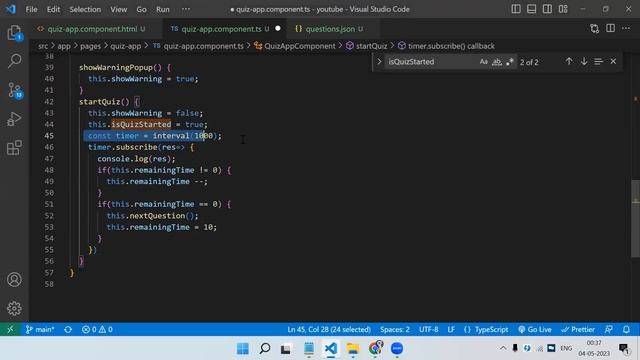Change UTF-8 encoding status item
The height and width of the screenshot is (360, 640).
429,329
